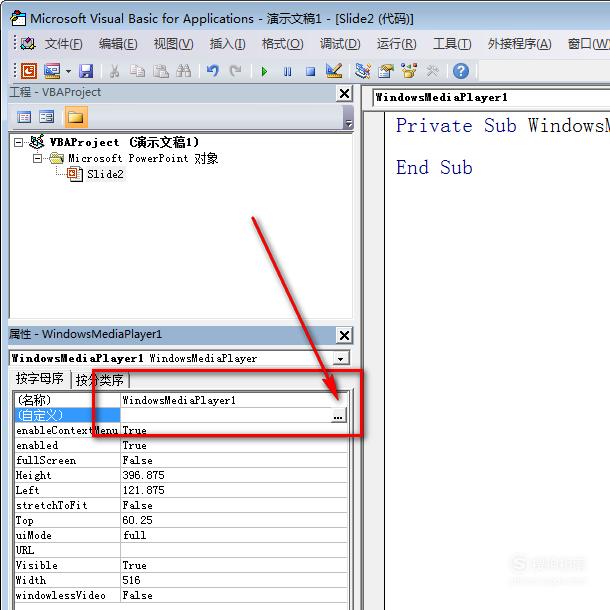The image size is (610, 610).
Task: Close the Properties WindowsMediaPlayer1 panel
Action: pos(344,335)
